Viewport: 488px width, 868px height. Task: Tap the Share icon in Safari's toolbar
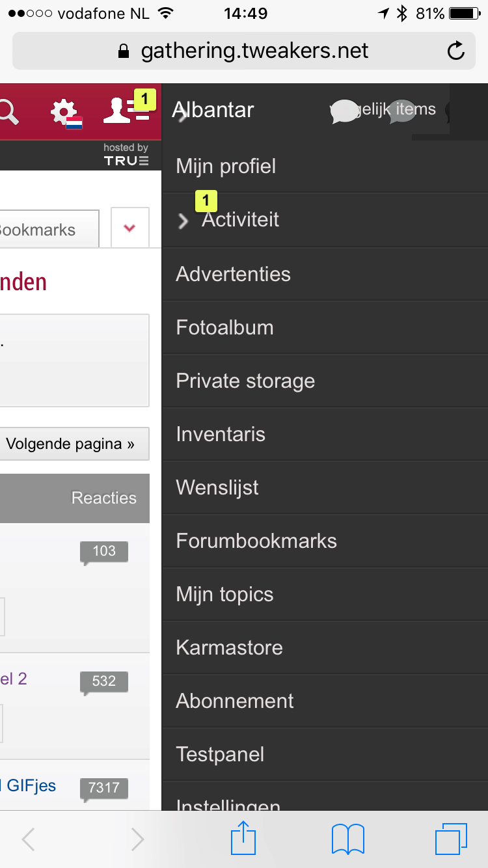243,839
